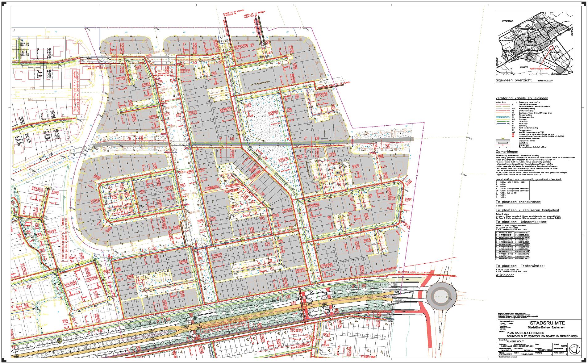Click the 'Opmerkingen' section heading
The image size is (588, 364).
[x=507, y=152]
